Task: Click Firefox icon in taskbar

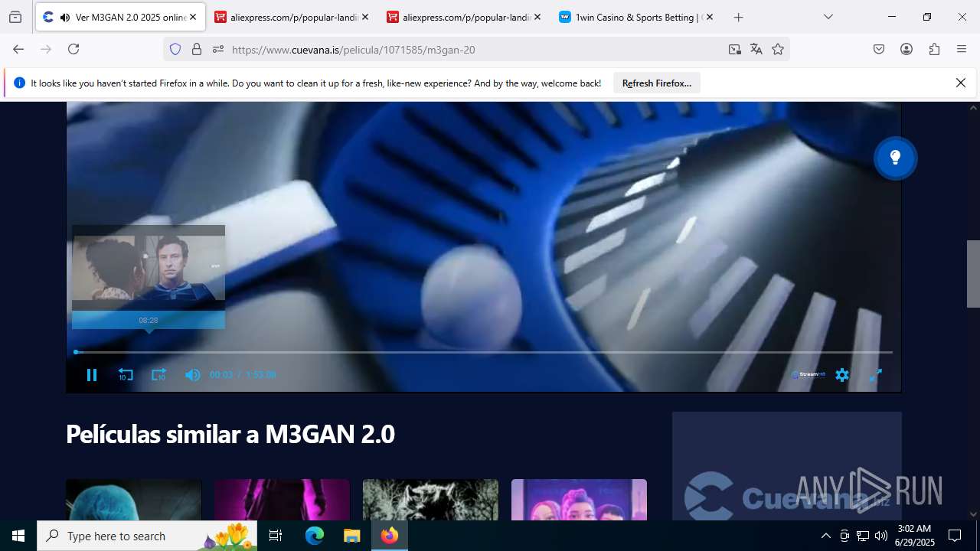Action: pyautogui.click(x=390, y=536)
